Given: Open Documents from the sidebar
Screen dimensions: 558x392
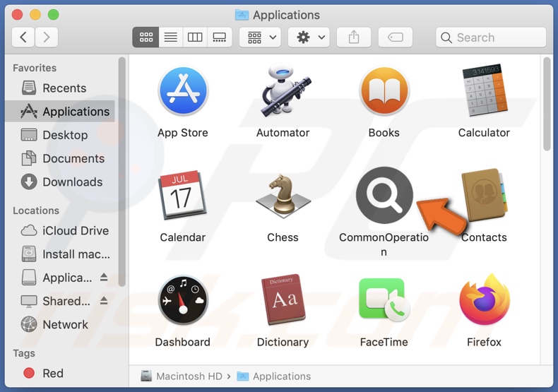Looking at the screenshot, I should tap(60, 158).
